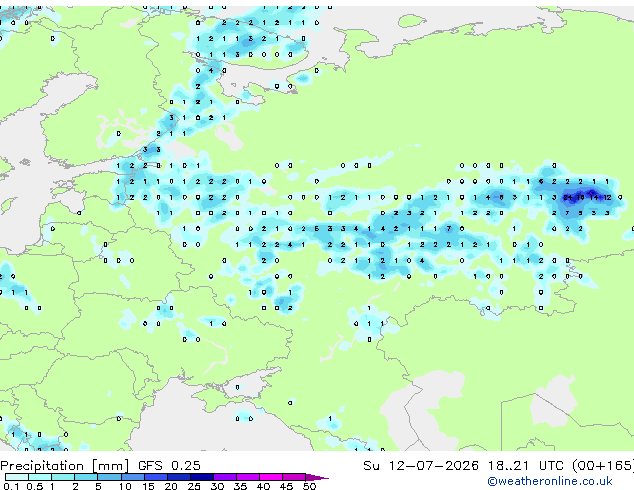Click the 0.1–0.5 mm palest legend swatch
This screenshot has width=634, height=490.
[x=17, y=477]
